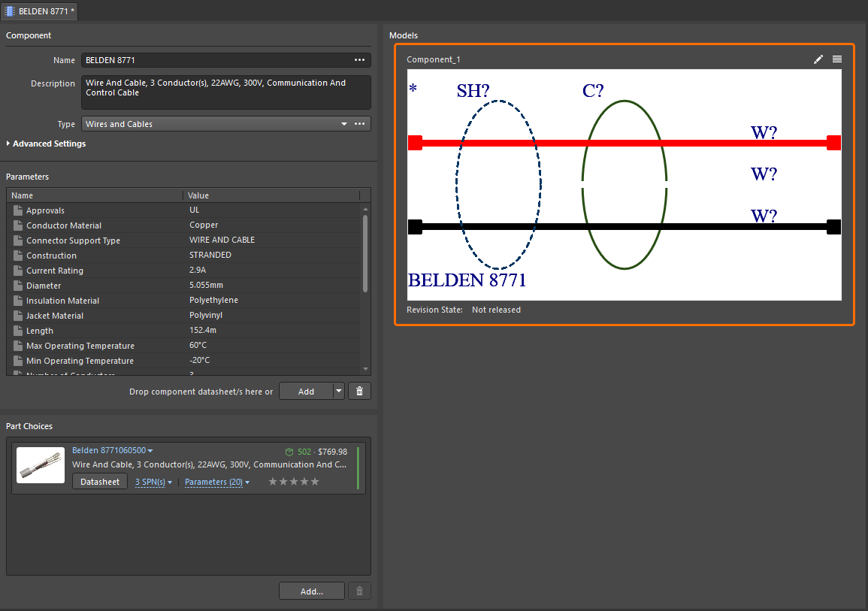Click the blue component icon on the BELDEN 8771 tab

[x=9, y=11]
